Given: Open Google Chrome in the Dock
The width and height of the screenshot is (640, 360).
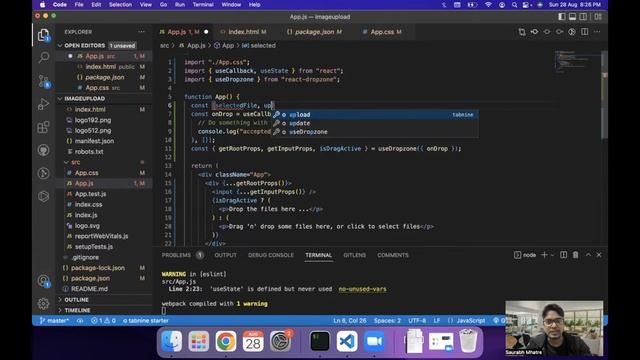Looking at the screenshot, I should pos(226,341).
